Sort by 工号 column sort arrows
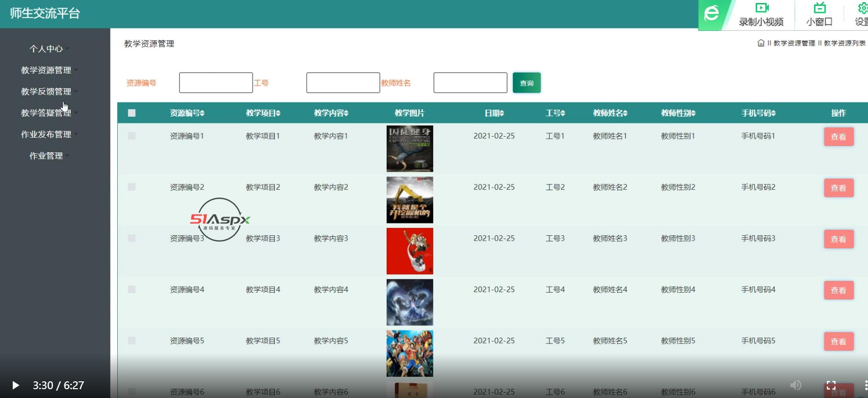868x398 pixels. coord(563,113)
